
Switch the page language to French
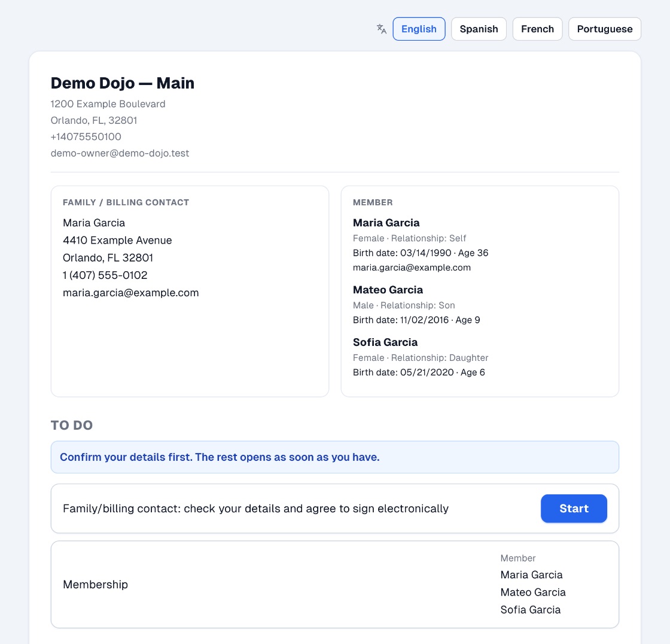pyautogui.click(x=537, y=29)
